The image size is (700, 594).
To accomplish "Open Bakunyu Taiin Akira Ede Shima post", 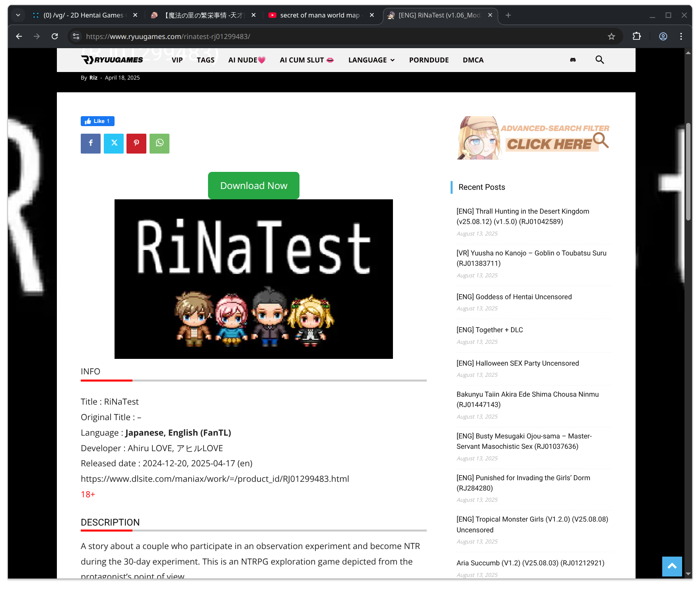I will click(527, 399).
